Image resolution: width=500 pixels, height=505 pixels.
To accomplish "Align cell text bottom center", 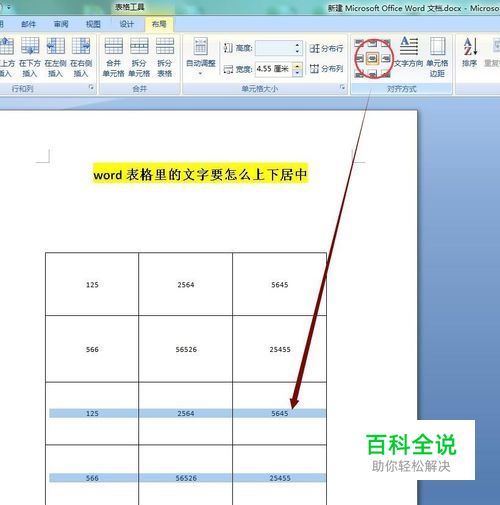I will [373, 74].
